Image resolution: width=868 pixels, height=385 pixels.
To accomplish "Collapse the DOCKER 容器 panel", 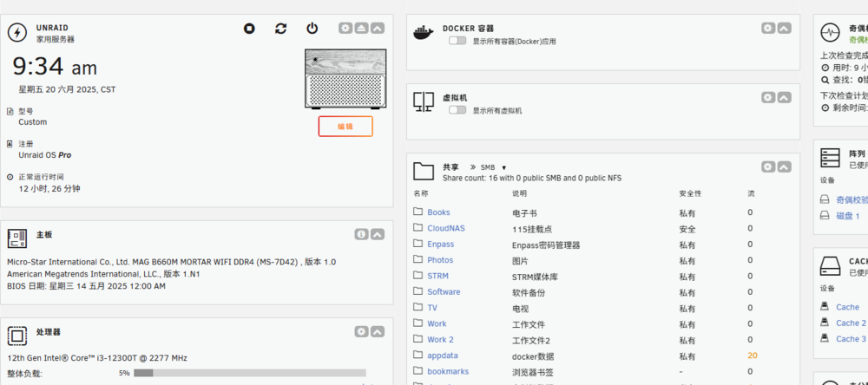I will click(785, 29).
